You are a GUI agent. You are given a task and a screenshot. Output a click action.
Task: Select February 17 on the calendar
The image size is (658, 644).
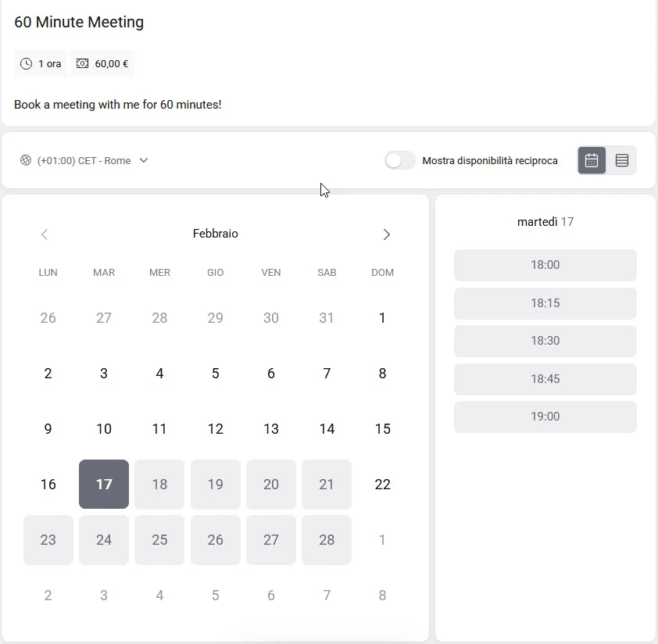pyautogui.click(x=104, y=485)
